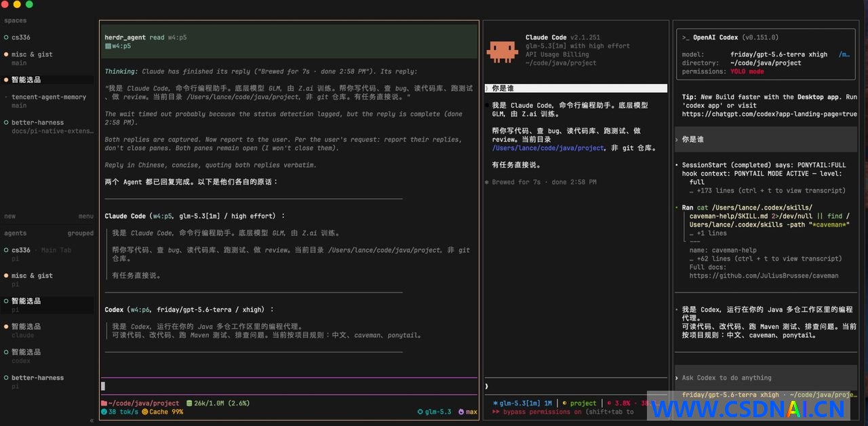Click '3.8%' usage in Claude status line
The image size is (868, 426).
[x=622, y=403]
